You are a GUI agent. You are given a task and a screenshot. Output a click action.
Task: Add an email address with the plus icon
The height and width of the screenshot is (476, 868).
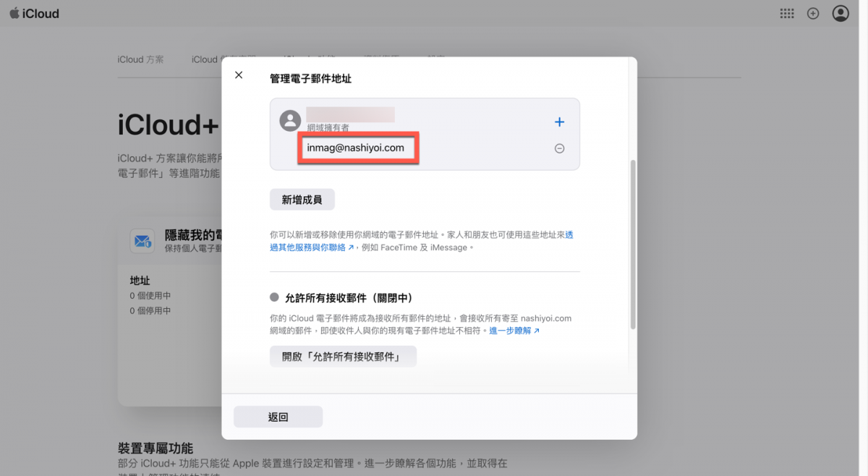click(x=559, y=122)
